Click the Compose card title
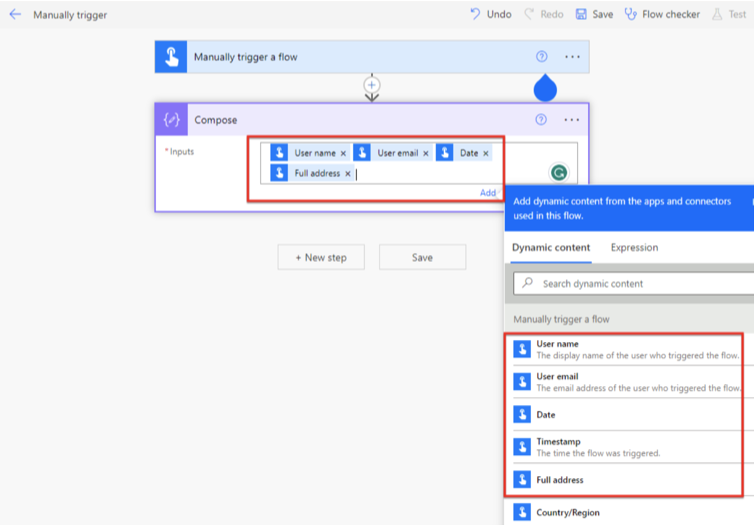This screenshot has width=754, height=525. point(215,120)
